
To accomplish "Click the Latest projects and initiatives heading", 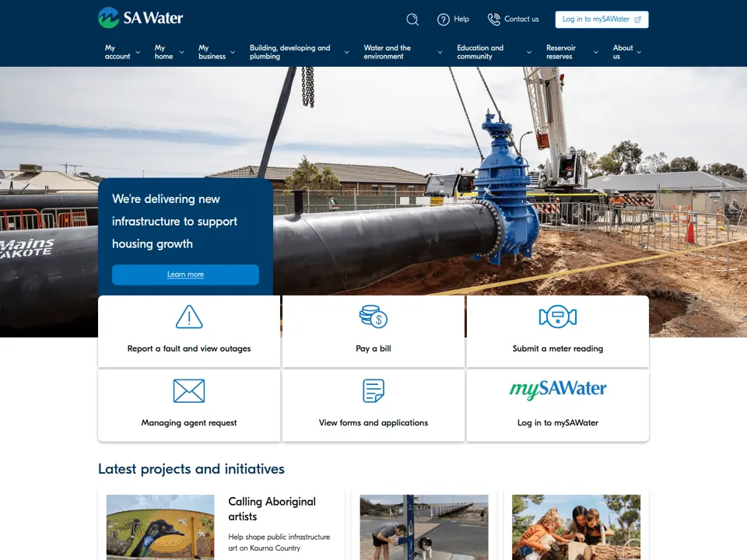I will click(191, 469).
